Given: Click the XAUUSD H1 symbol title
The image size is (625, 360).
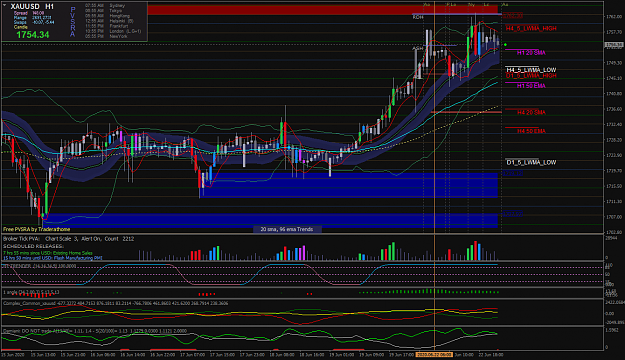Looking at the screenshot, I should 32,6.
